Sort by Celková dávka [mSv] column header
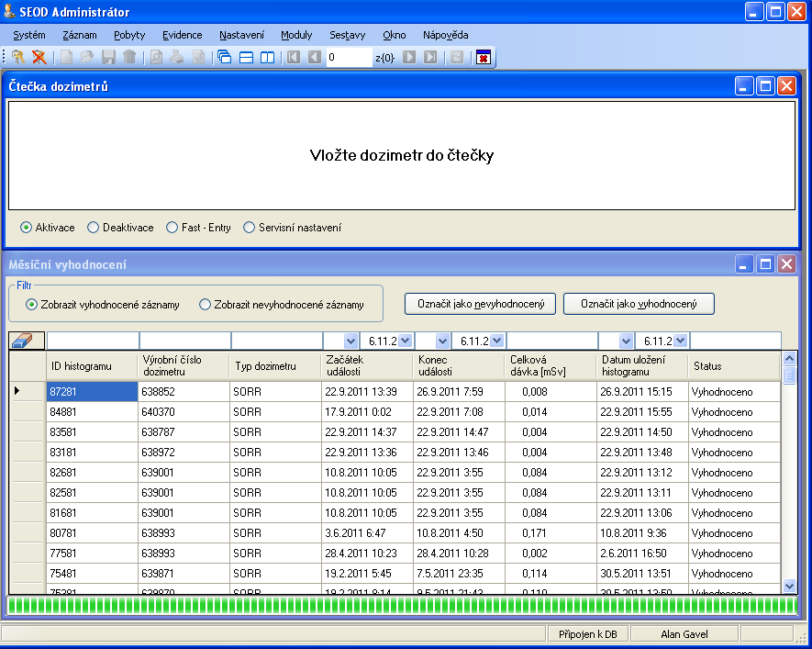This screenshot has height=649, width=812. click(551, 365)
